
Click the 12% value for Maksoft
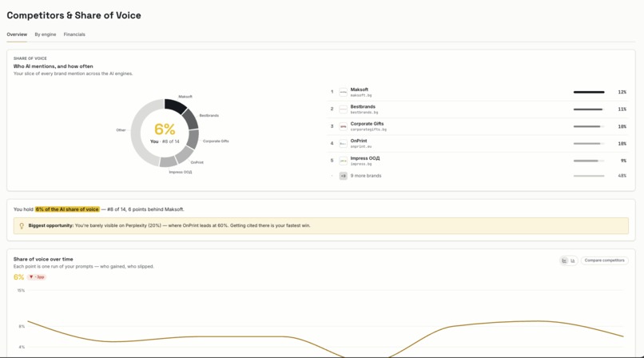tap(622, 93)
